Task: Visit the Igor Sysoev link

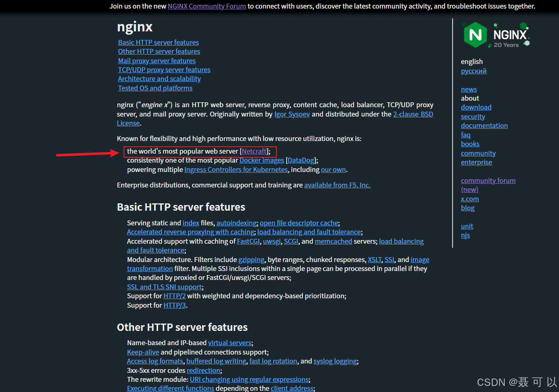Action: (292, 114)
